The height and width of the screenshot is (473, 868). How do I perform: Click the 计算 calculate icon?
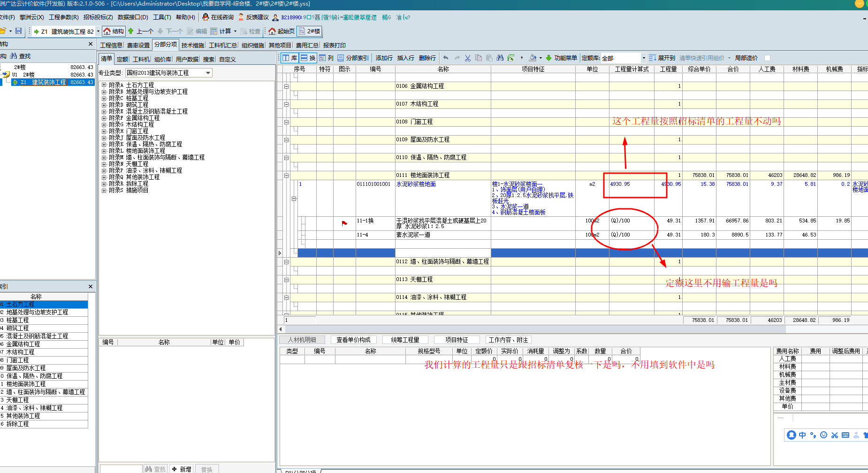[214, 31]
